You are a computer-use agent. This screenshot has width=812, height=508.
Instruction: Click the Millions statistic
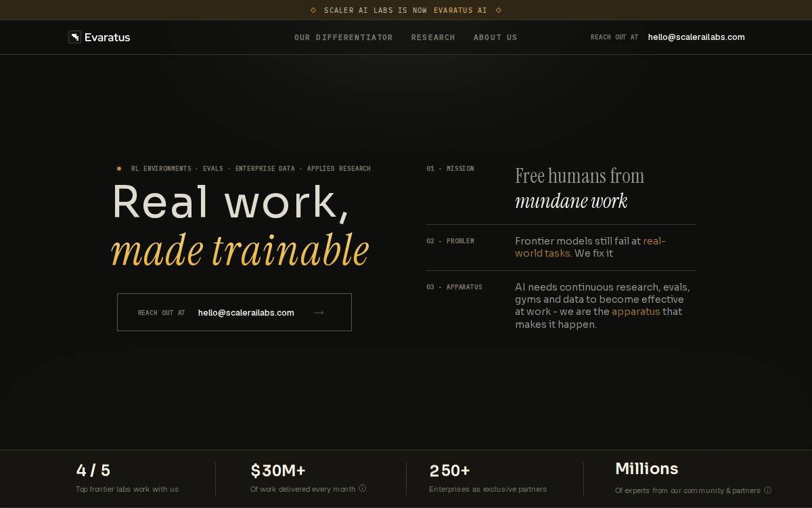coord(646,469)
